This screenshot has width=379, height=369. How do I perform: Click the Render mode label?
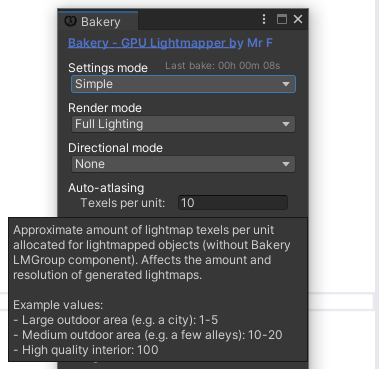coord(105,108)
